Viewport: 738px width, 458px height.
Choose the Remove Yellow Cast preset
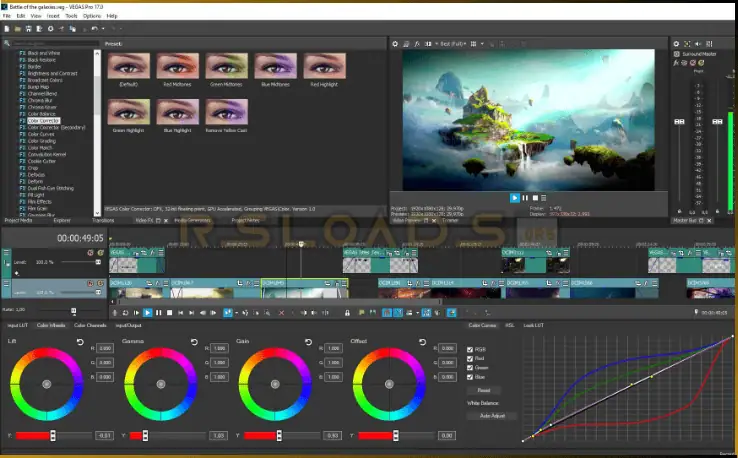tap(226, 112)
